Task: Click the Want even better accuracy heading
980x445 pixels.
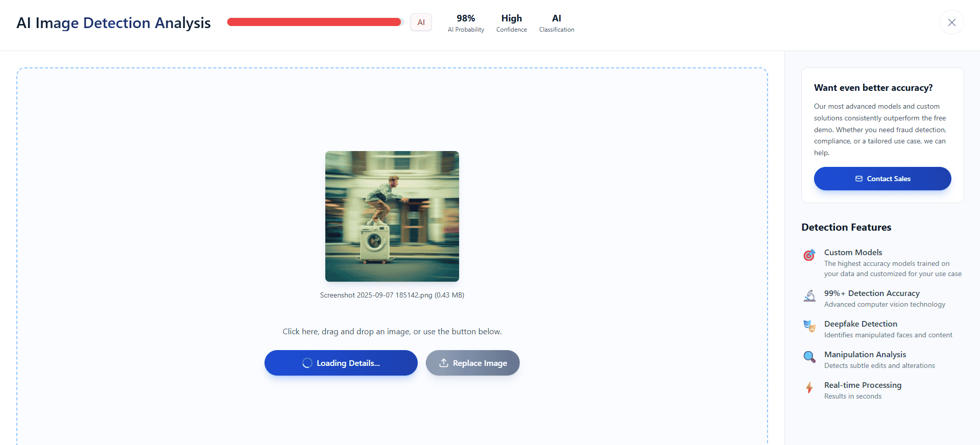Action: 873,88
